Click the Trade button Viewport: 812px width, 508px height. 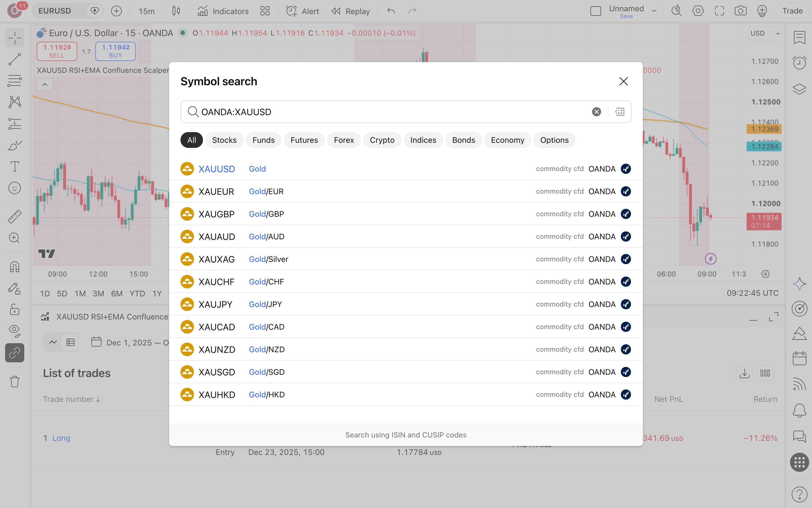pos(792,11)
